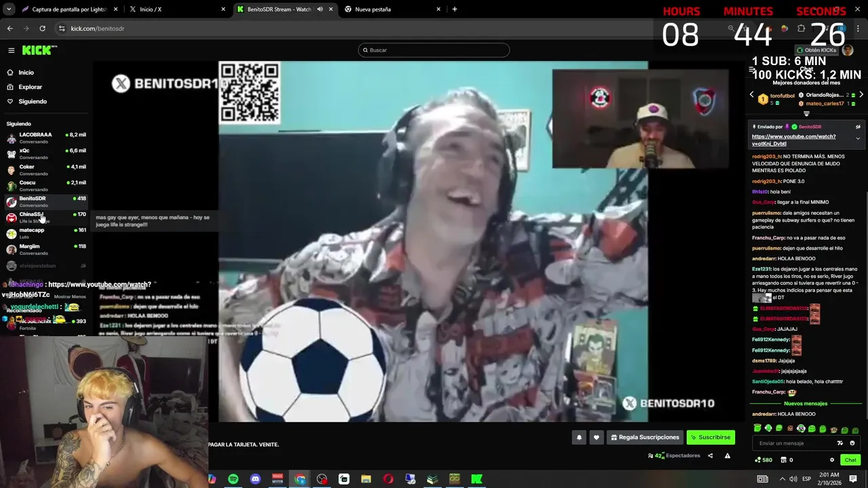The height and width of the screenshot is (488, 868).
Task: Open the chat shop icon
Action: [787, 460]
